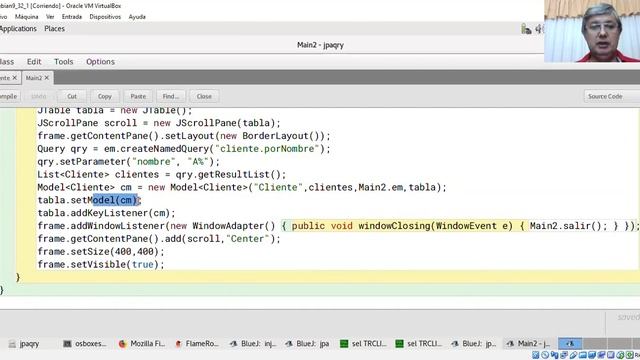Image resolution: width=640 pixels, height=360 pixels.
Task: Click the highlighted 'odel(cm)' selection
Action: [x=116, y=200]
